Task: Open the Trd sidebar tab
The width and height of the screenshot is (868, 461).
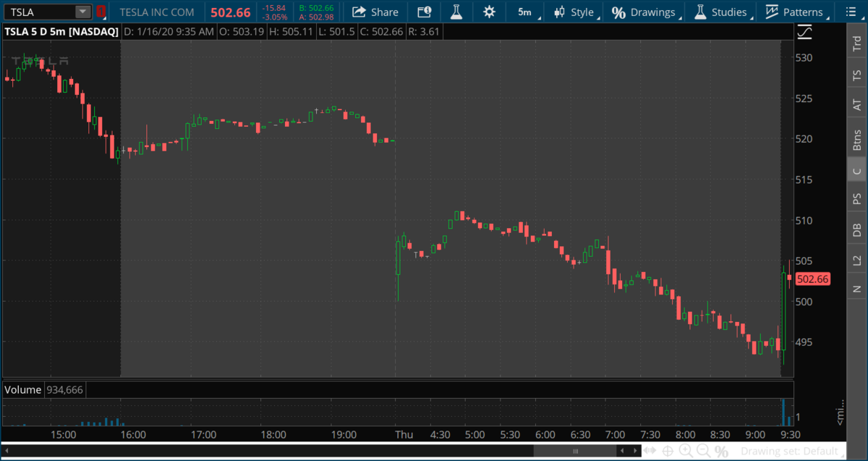Action: pyautogui.click(x=856, y=44)
